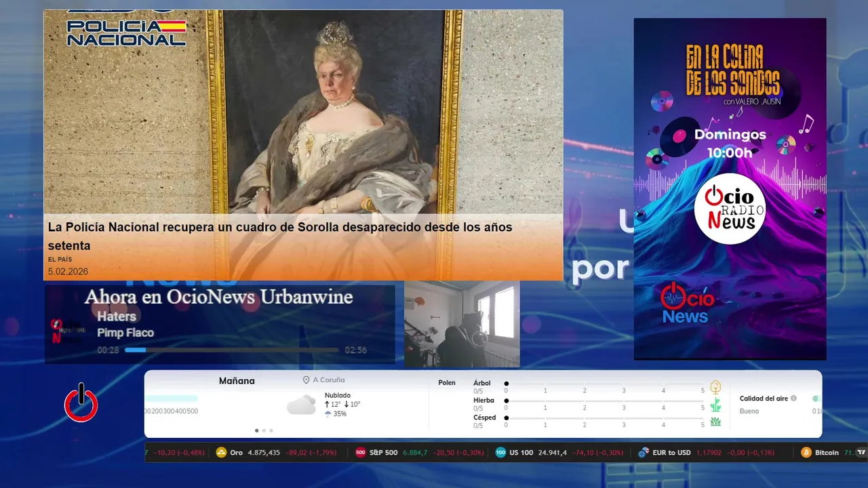Click the Oro change −89,02 (−1,79%)
The image size is (868, 488).
point(311,453)
